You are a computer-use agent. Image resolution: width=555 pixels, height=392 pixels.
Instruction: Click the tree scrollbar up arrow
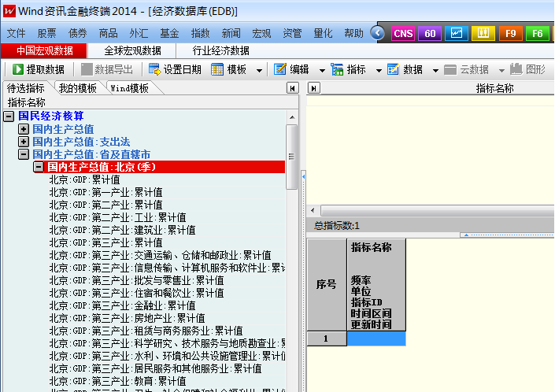292,117
